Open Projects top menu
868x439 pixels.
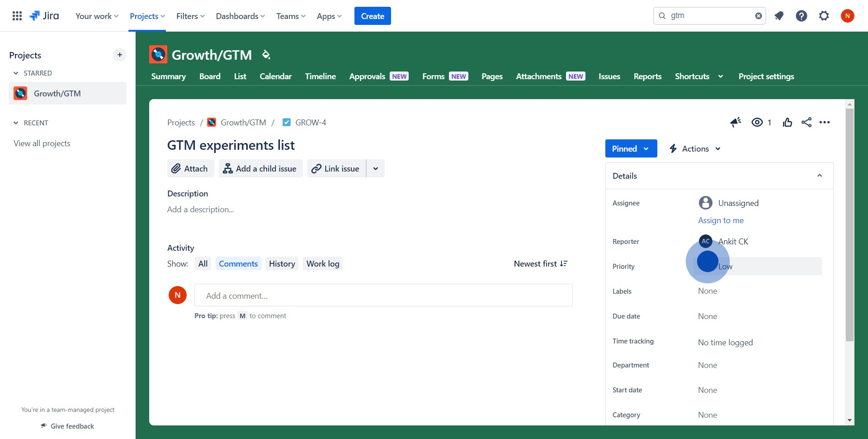147,16
